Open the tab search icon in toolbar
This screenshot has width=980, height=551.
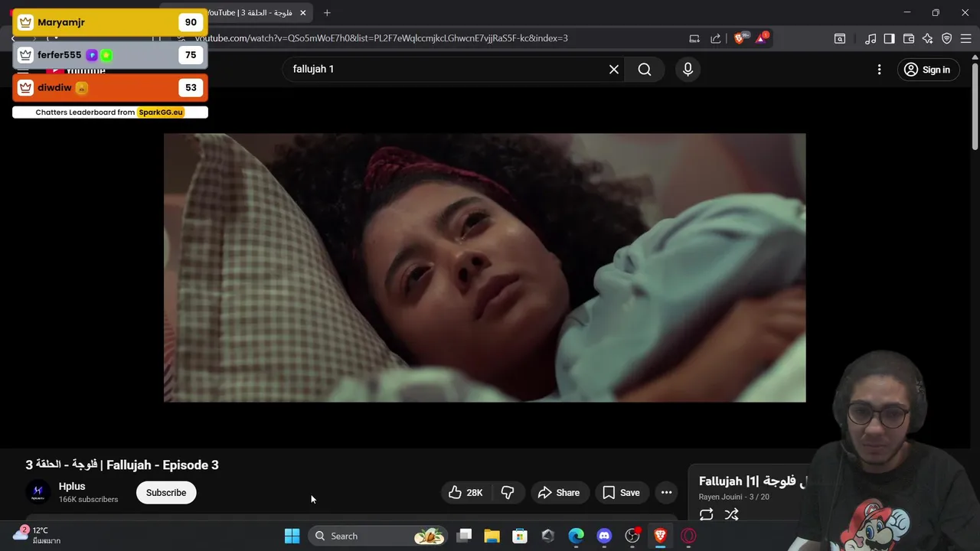coord(840,38)
